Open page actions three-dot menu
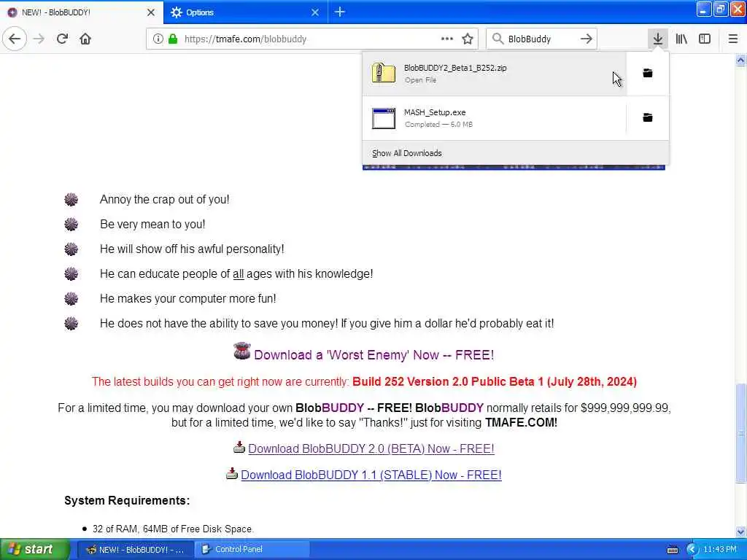 (447, 39)
